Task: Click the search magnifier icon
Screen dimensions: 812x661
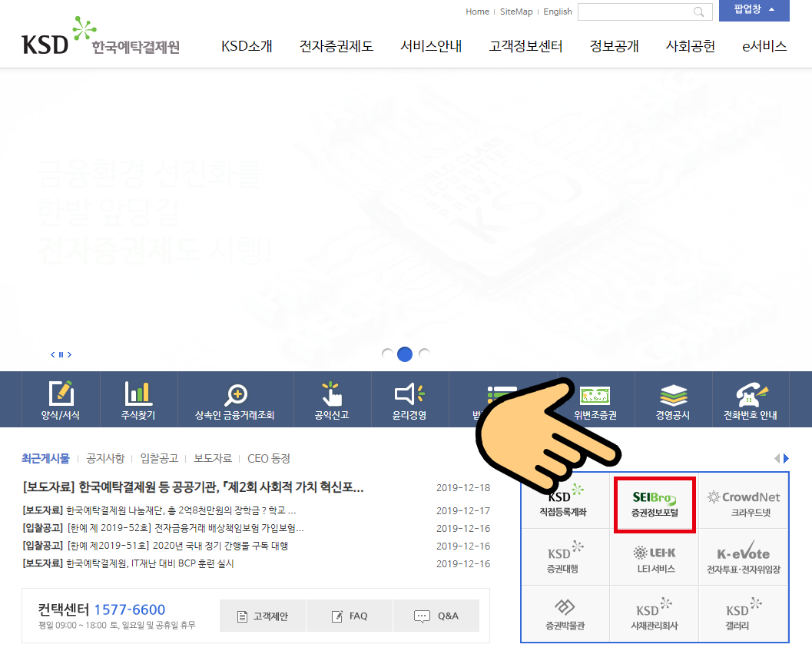Action: pyautogui.click(x=698, y=12)
